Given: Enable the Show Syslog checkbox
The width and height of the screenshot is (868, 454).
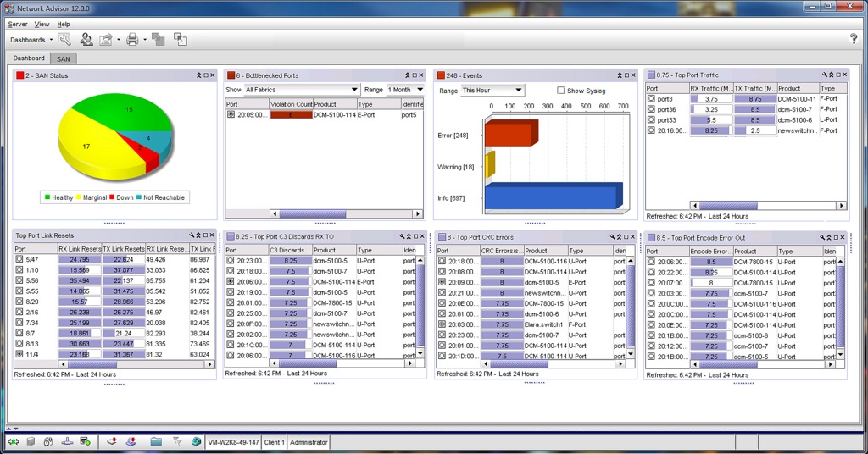Looking at the screenshot, I should (561, 91).
